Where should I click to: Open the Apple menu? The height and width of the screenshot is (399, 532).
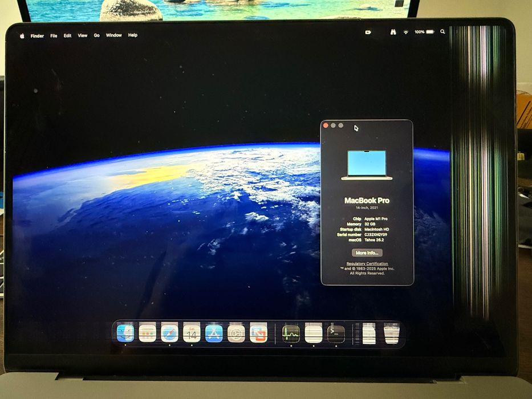[x=22, y=35]
